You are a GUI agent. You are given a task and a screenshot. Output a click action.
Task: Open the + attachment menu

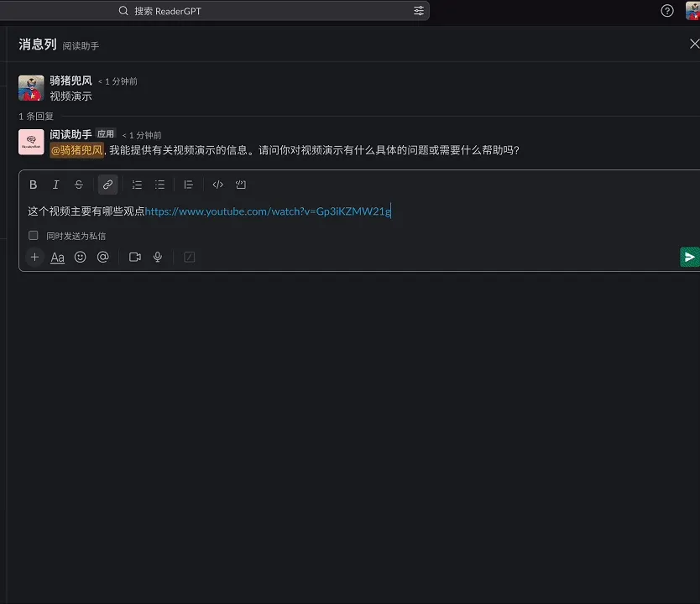click(34, 257)
